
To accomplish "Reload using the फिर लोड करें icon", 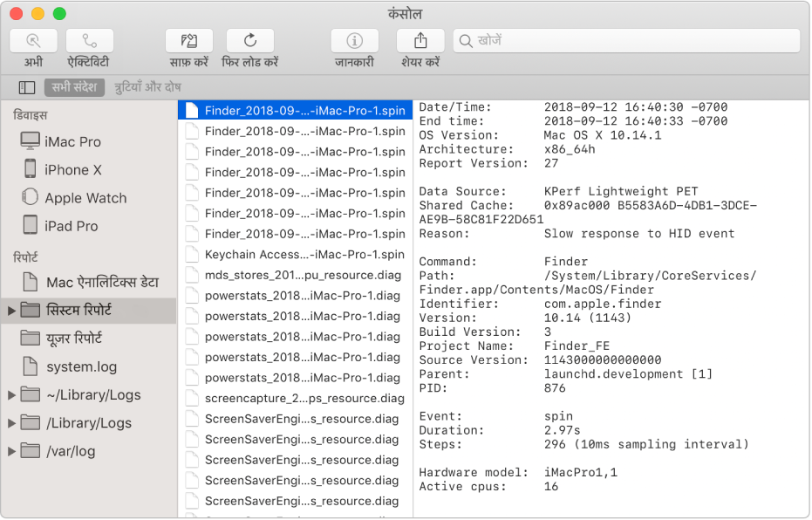I will (250, 40).
